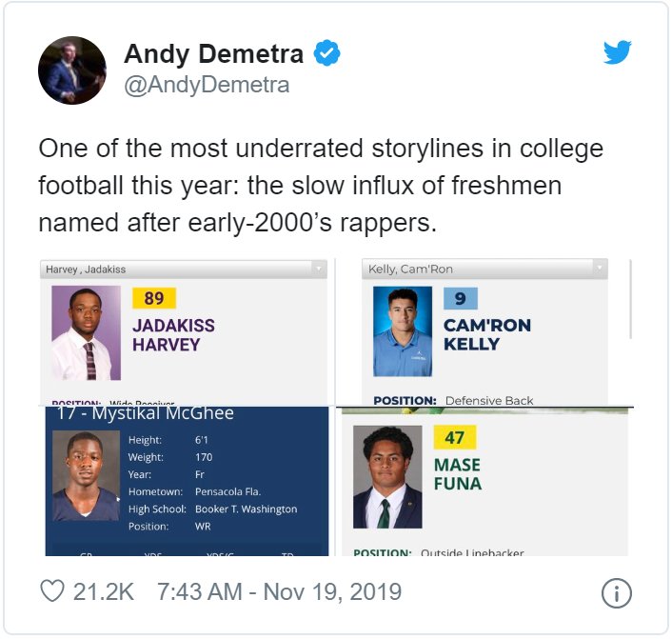
Task: Open Cam'Ron Kelly roster photo
Action: point(403,331)
